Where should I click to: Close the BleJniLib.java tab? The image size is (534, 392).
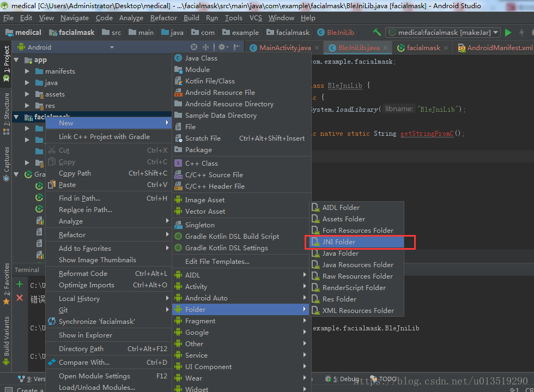click(x=386, y=48)
